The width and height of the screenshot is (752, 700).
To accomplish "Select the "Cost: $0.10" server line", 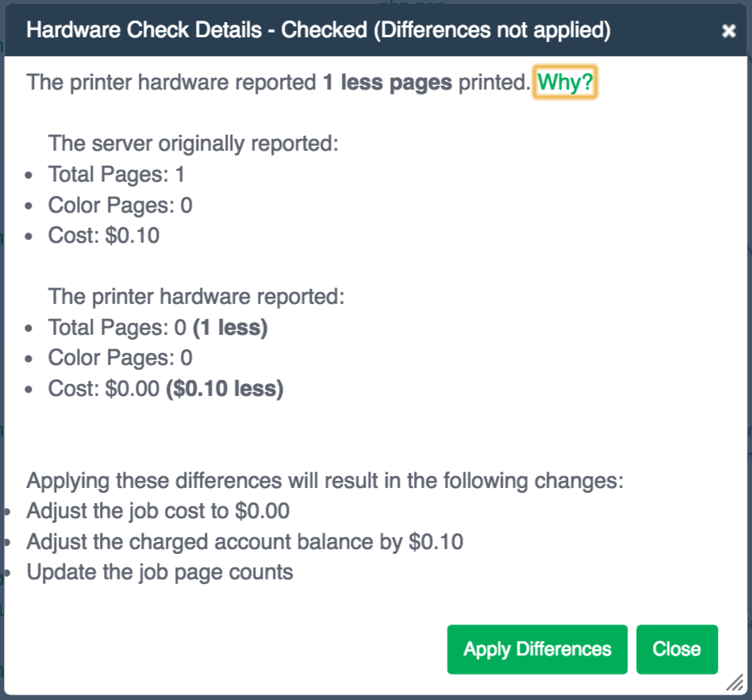I will 104,236.
